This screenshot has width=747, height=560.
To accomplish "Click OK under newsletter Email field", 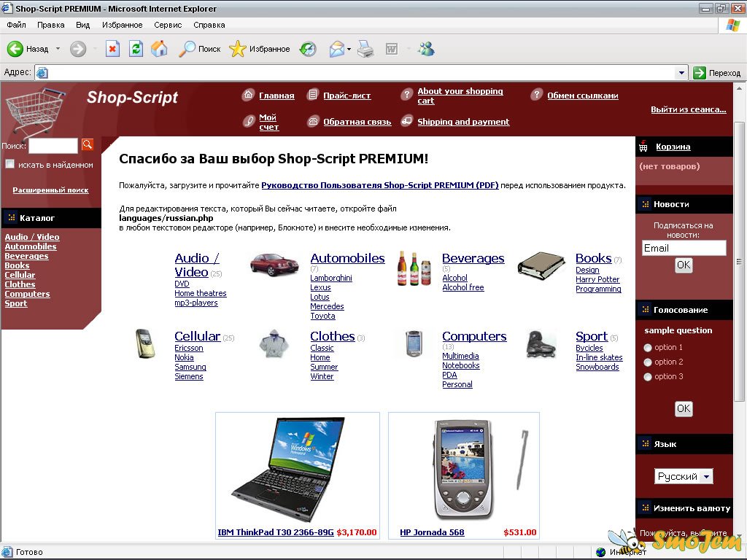I will coord(684,265).
